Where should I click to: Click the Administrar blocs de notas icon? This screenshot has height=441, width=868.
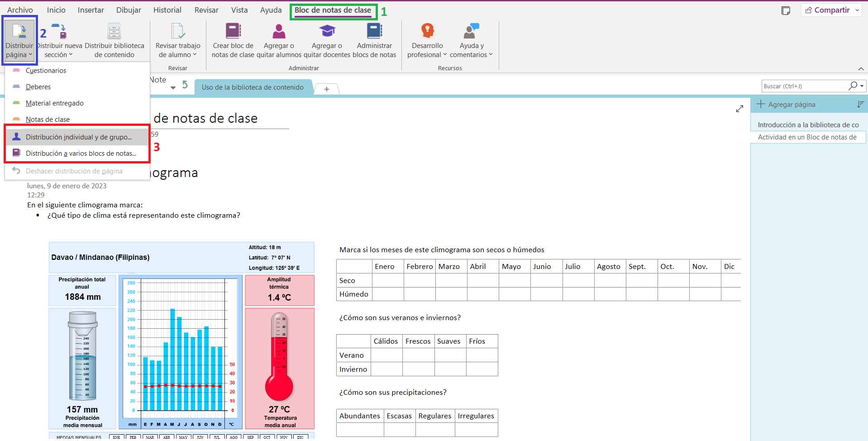374,31
